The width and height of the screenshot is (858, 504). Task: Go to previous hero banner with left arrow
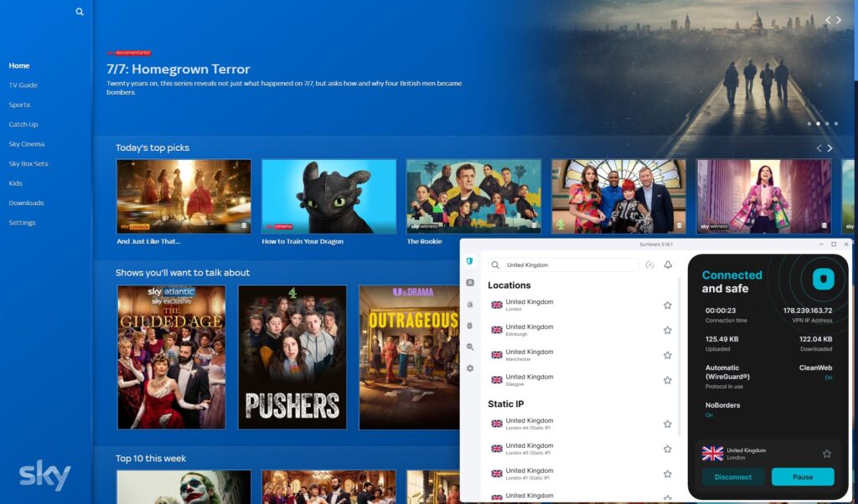[827, 20]
